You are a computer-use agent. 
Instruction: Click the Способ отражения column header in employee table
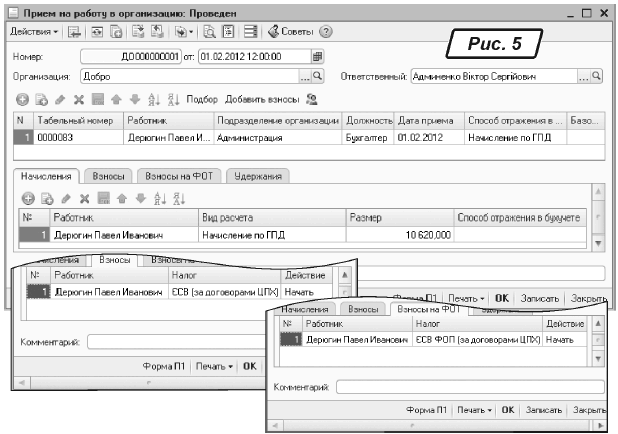[x=514, y=120]
